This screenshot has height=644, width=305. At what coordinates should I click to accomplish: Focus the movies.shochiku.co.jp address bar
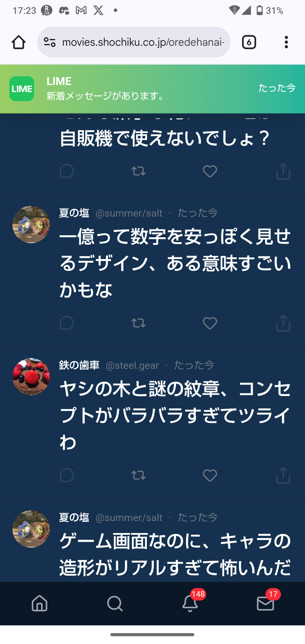(134, 42)
